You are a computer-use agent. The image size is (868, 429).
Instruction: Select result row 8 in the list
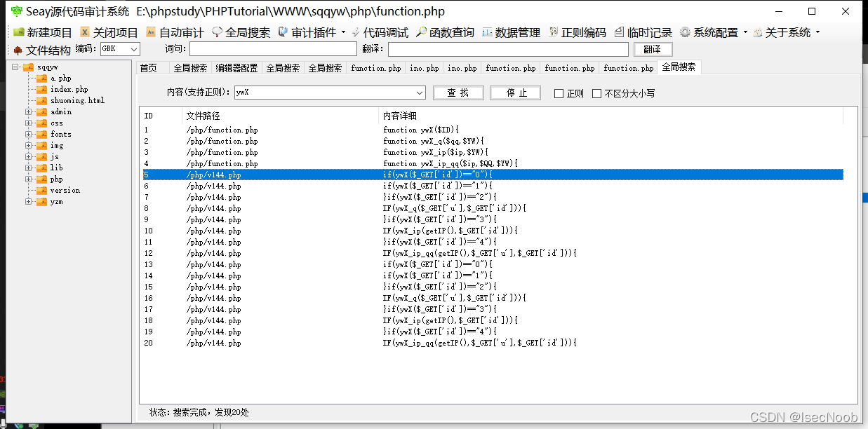point(493,208)
